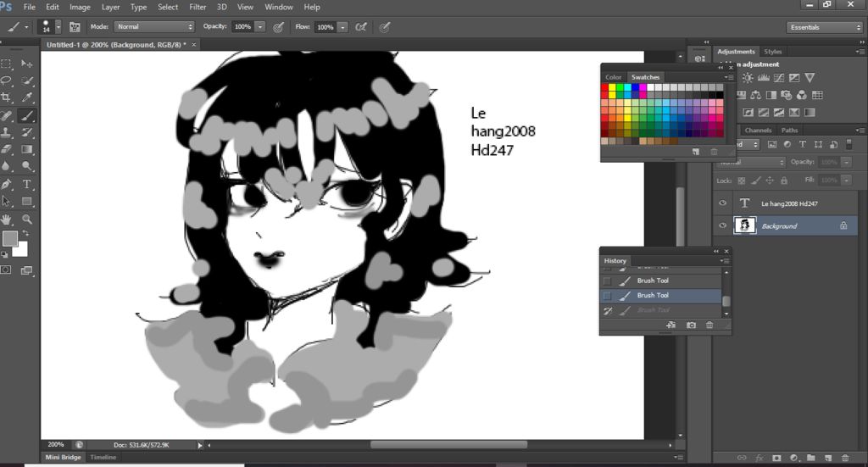The width and height of the screenshot is (868, 467).
Task: Toggle lock position
Action: click(770, 181)
